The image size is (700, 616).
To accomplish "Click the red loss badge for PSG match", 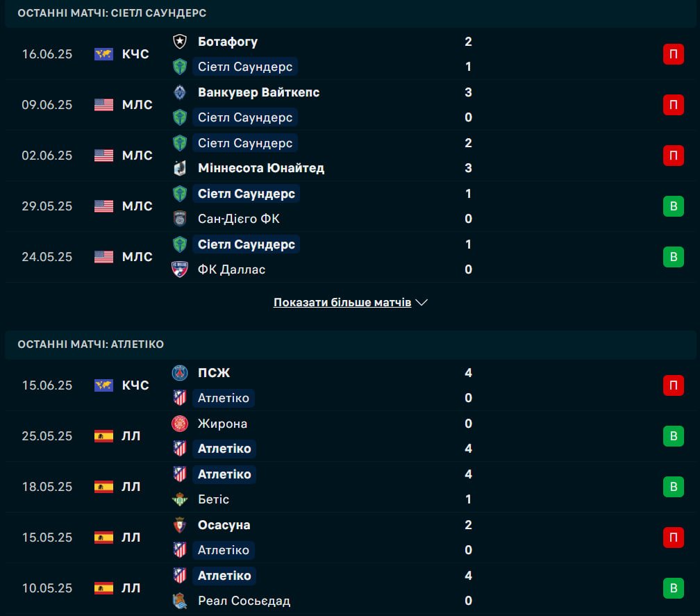I will (x=673, y=385).
